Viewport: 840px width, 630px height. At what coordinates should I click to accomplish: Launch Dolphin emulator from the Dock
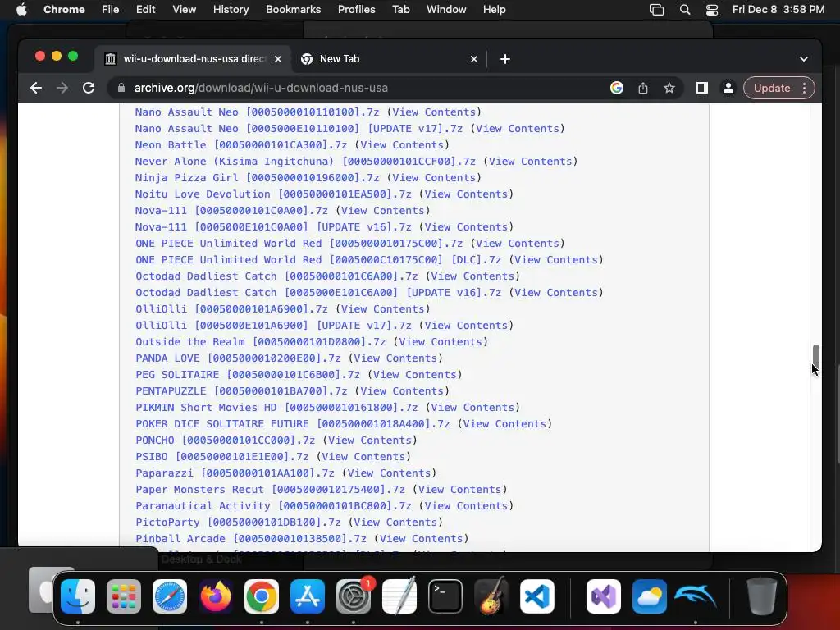point(696,596)
